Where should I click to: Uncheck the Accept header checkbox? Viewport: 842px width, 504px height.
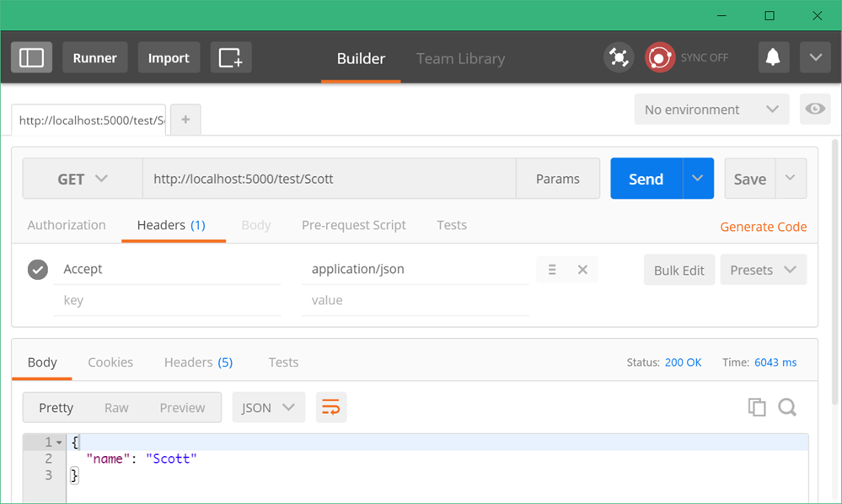tap(37, 269)
